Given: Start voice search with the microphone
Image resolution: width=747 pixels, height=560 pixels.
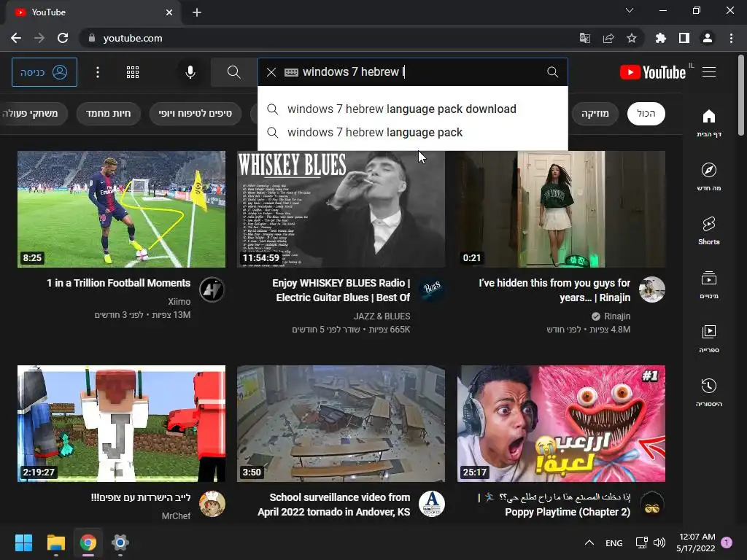Looking at the screenshot, I should click(190, 72).
